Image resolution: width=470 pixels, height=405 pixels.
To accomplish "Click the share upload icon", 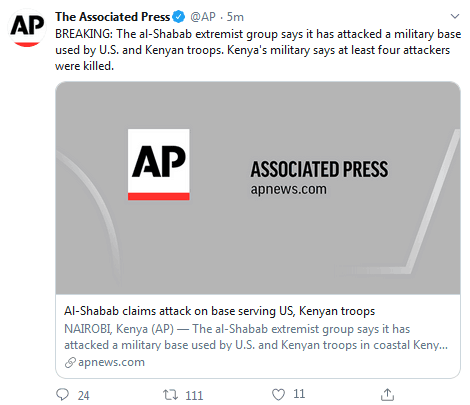I will [x=387, y=394].
